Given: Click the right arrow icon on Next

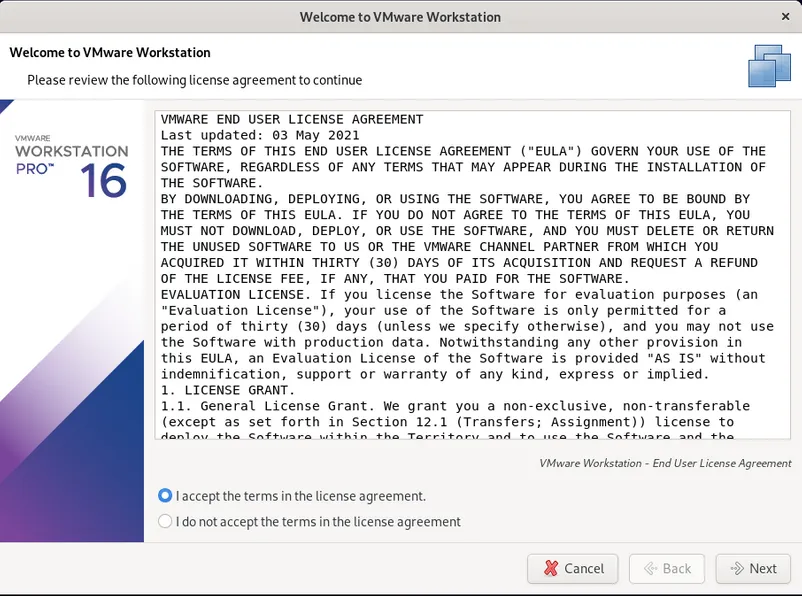Looking at the screenshot, I should pos(738,568).
